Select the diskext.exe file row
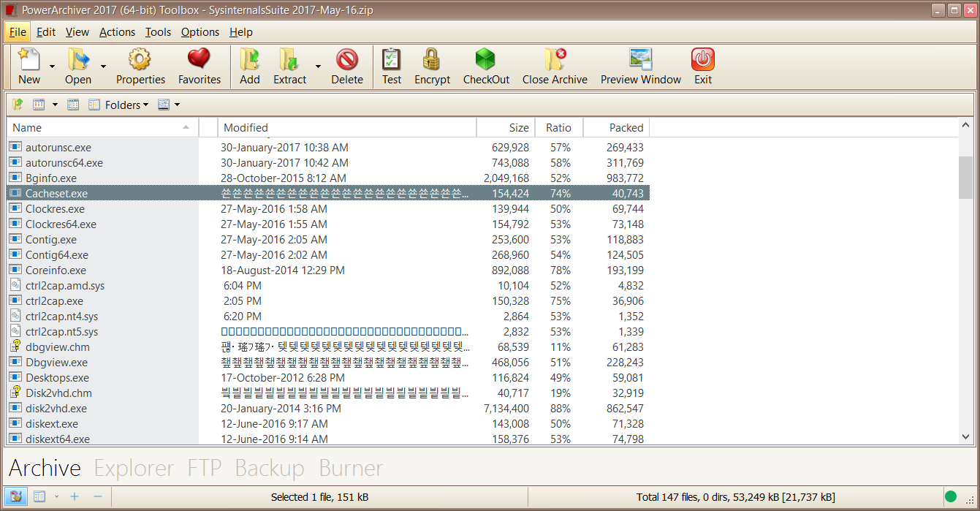This screenshot has width=980, height=511. point(328,423)
